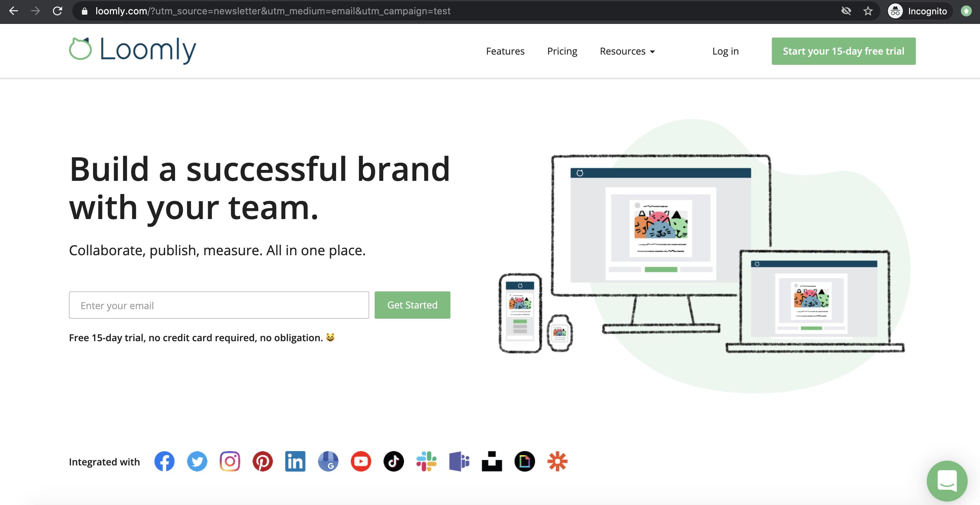Viewport: 980px width, 505px height.
Task: Click the Loomly logo
Action: point(132,50)
